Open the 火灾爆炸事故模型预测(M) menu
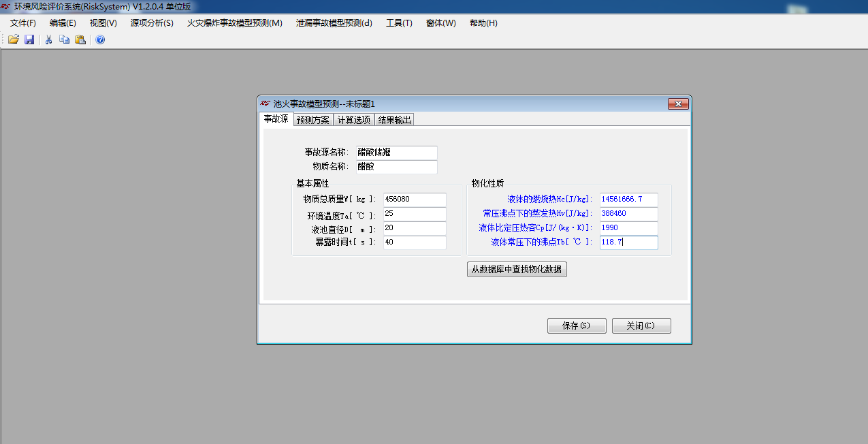The height and width of the screenshot is (444, 868). [235, 23]
